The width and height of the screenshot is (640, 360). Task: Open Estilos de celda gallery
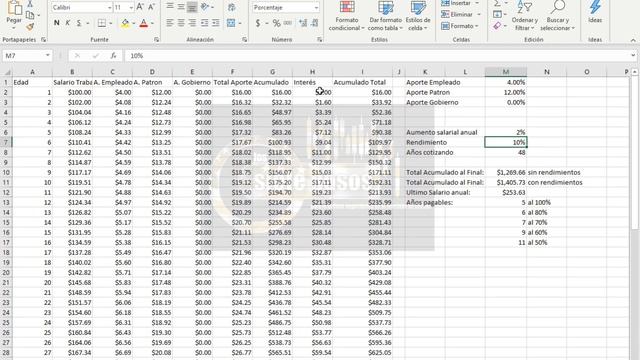coord(418,16)
